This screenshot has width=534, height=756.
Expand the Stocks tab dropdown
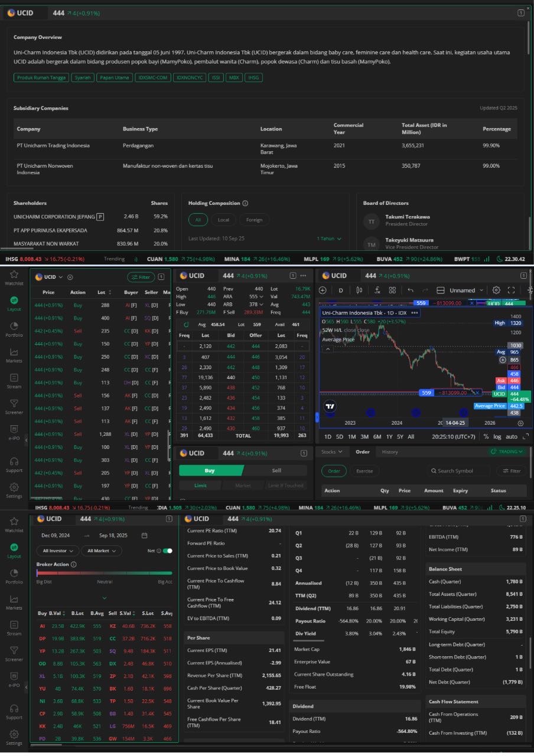coord(331,452)
